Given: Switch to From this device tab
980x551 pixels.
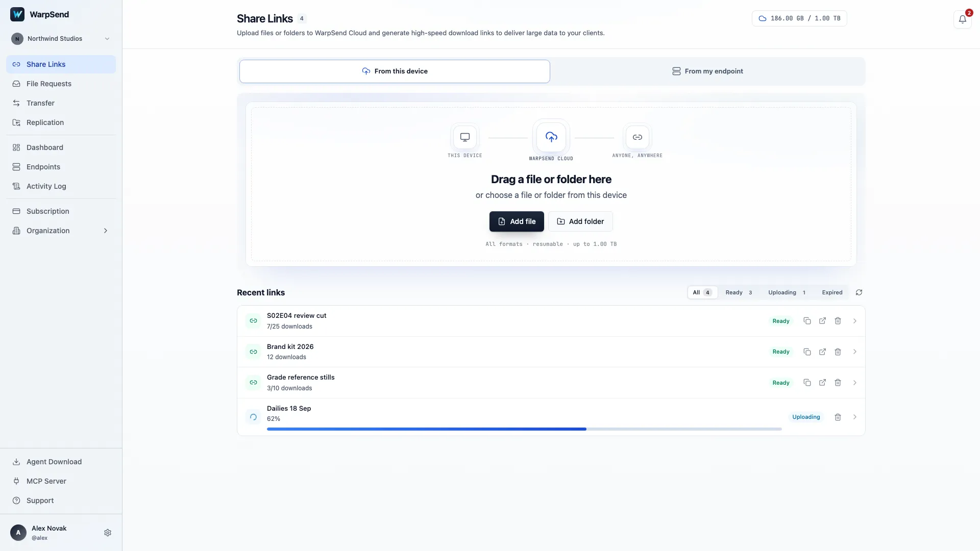Looking at the screenshot, I should [x=395, y=71].
